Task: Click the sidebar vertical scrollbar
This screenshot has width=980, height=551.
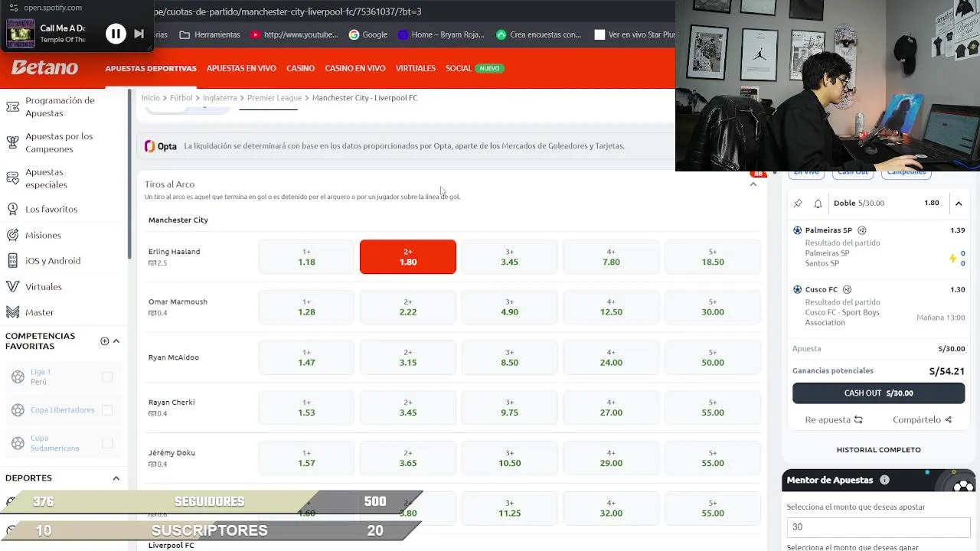Action: 129,174
